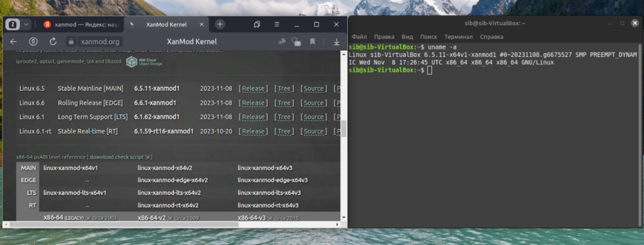The width and height of the screenshot is (644, 245).
Task: Click linux-xanmod-x64v2 package name
Action: coord(165,168)
